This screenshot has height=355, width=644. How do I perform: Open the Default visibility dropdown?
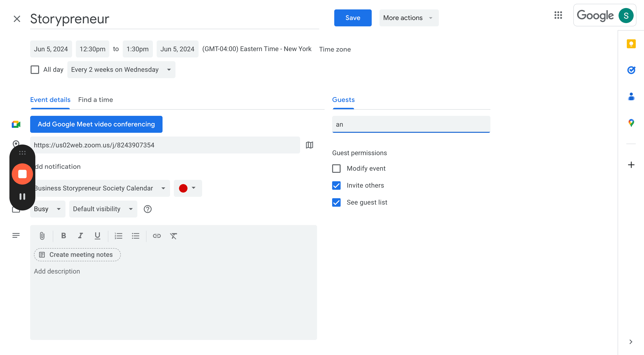(x=103, y=209)
